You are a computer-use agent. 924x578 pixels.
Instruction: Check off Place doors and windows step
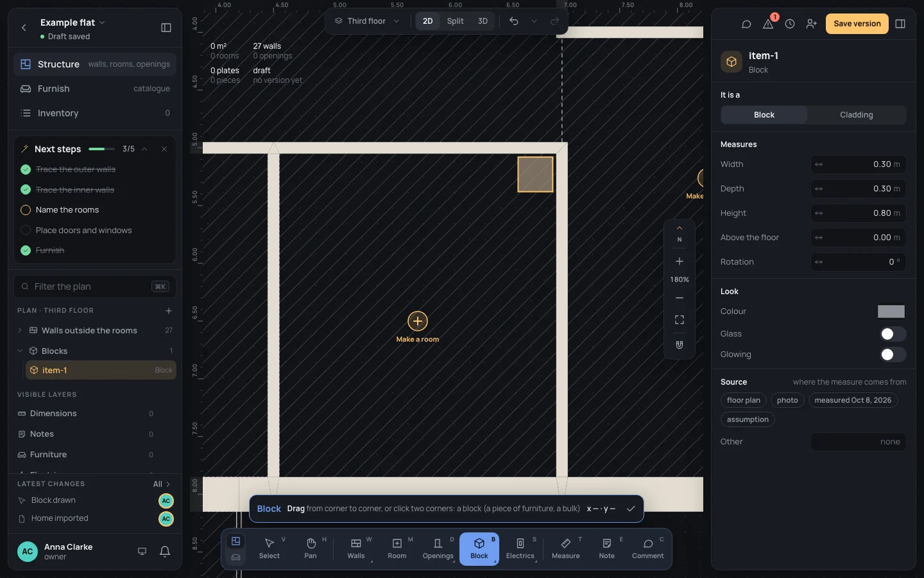click(26, 231)
